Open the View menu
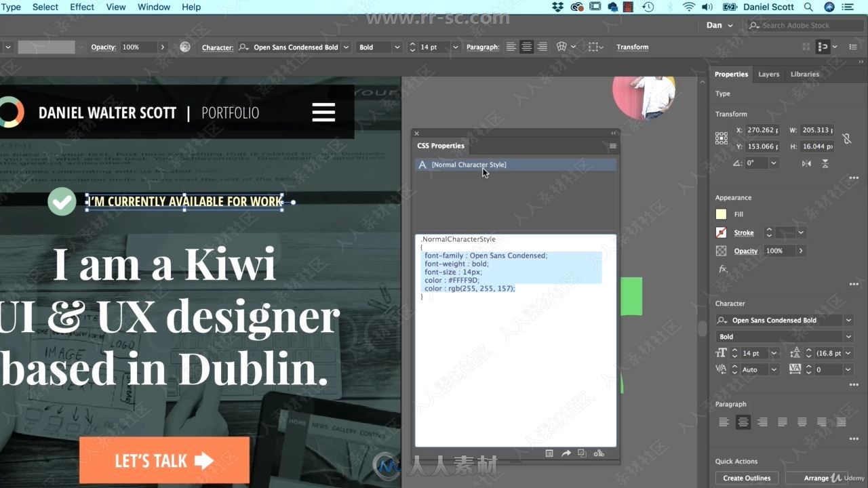This screenshot has height=488, width=868. point(116,7)
